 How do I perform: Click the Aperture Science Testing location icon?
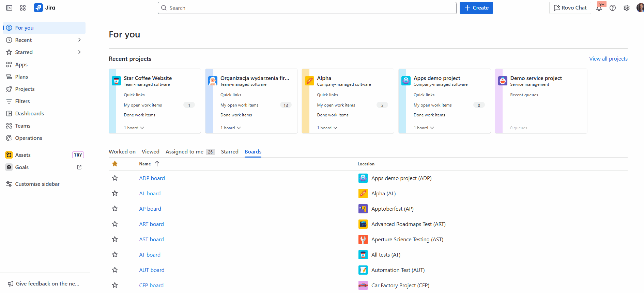[x=363, y=239]
